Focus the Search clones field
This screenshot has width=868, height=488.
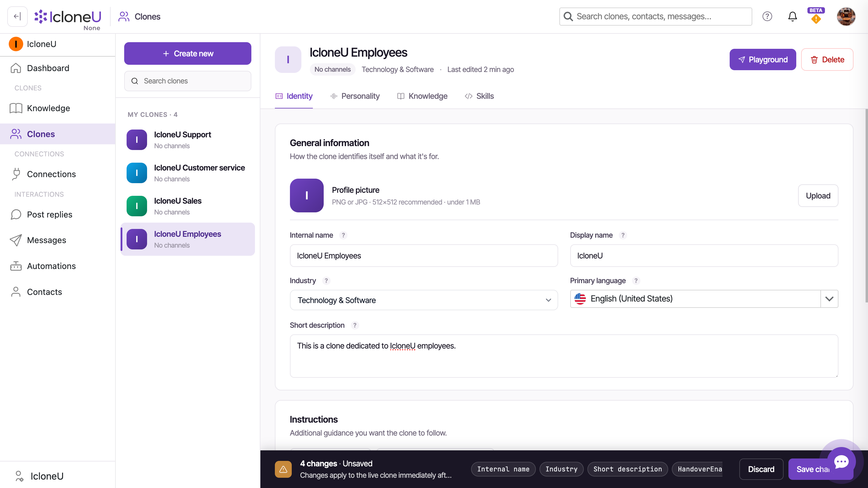click(x=188, y=81)
